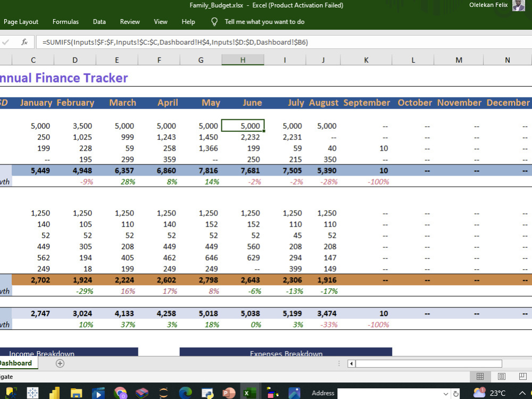Open the Address bar dropdown arrow
Viewport: 532px width, 399px height.
click(x=446, y=394)
